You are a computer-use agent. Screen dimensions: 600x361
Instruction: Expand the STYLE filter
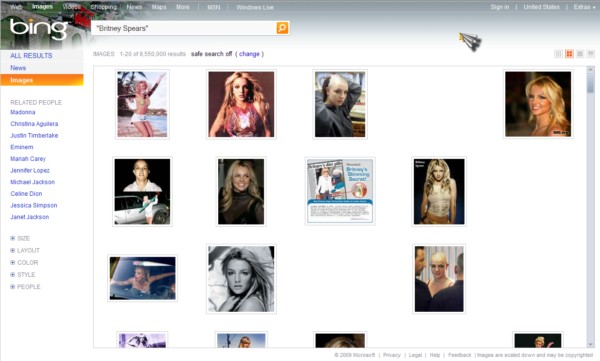(x=23, y=274)
